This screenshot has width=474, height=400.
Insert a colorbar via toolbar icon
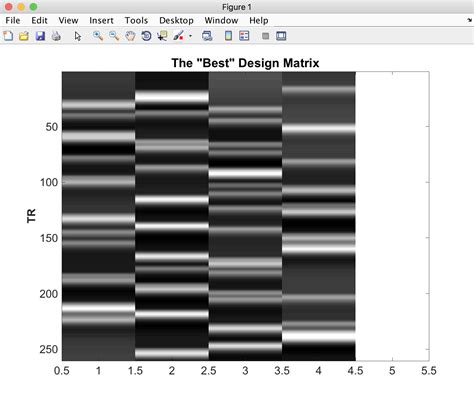click(x=228, y=36)
